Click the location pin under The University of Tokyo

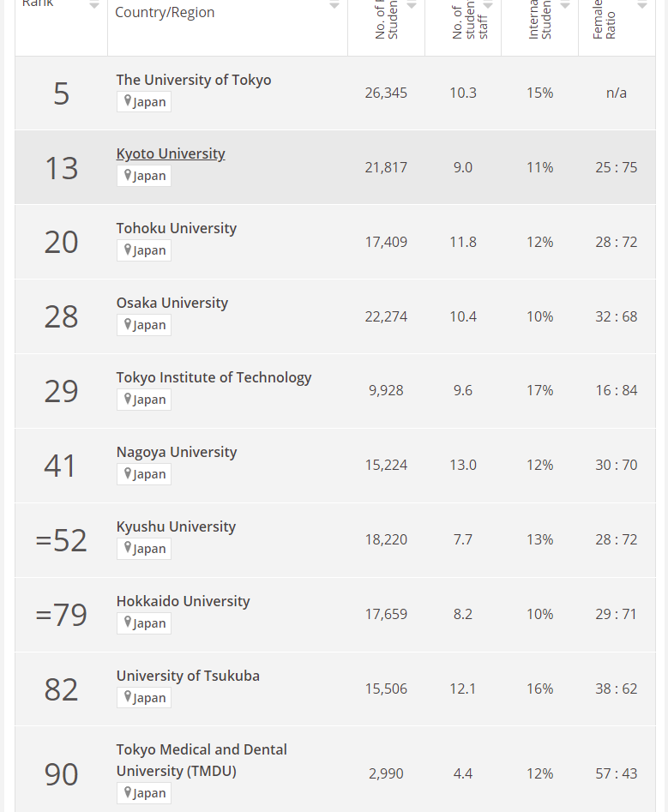pos(128,101)
